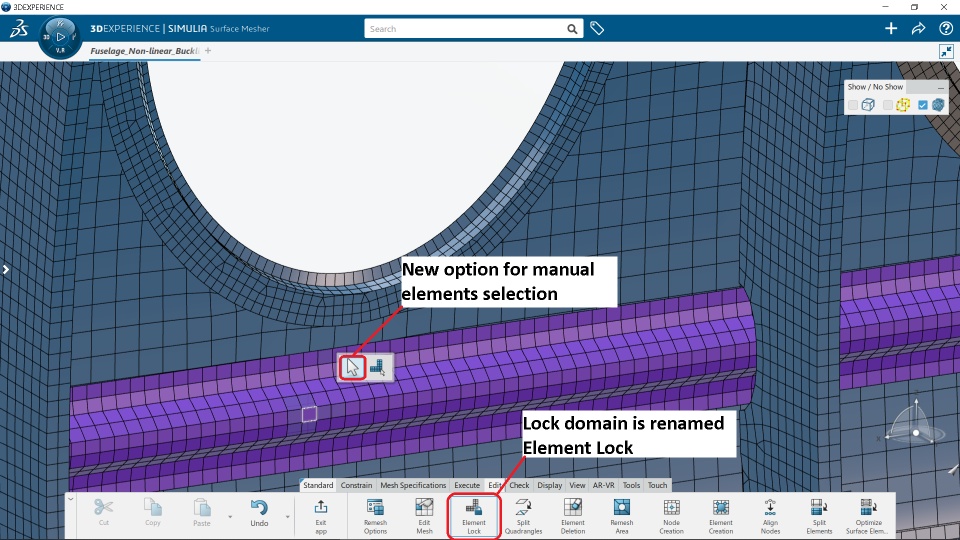
Task: Click the Share arrow icon
Action: [918, 28]
